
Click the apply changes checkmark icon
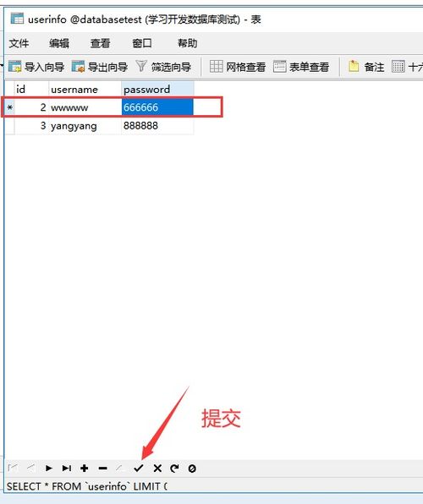(138, 468)
